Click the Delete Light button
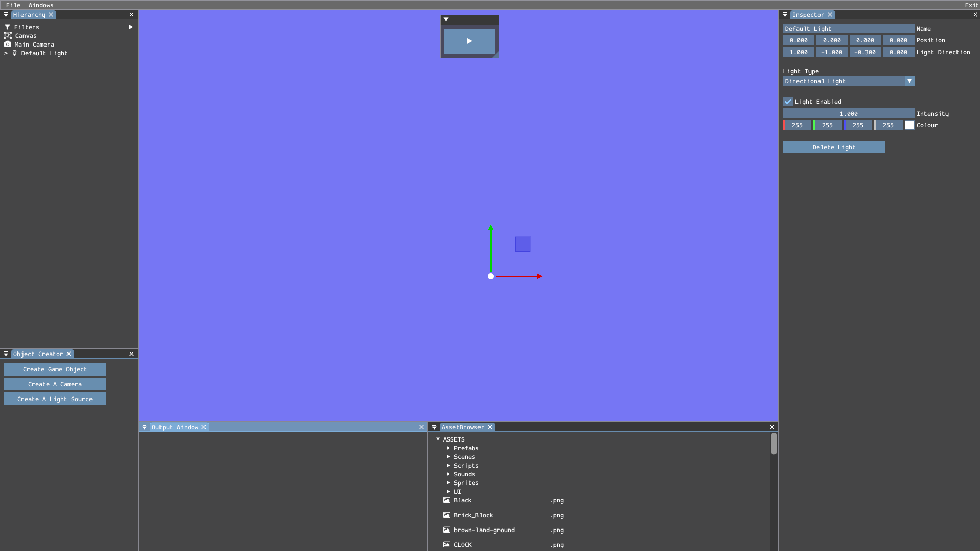Screen dimensions: 980x551 834,147
